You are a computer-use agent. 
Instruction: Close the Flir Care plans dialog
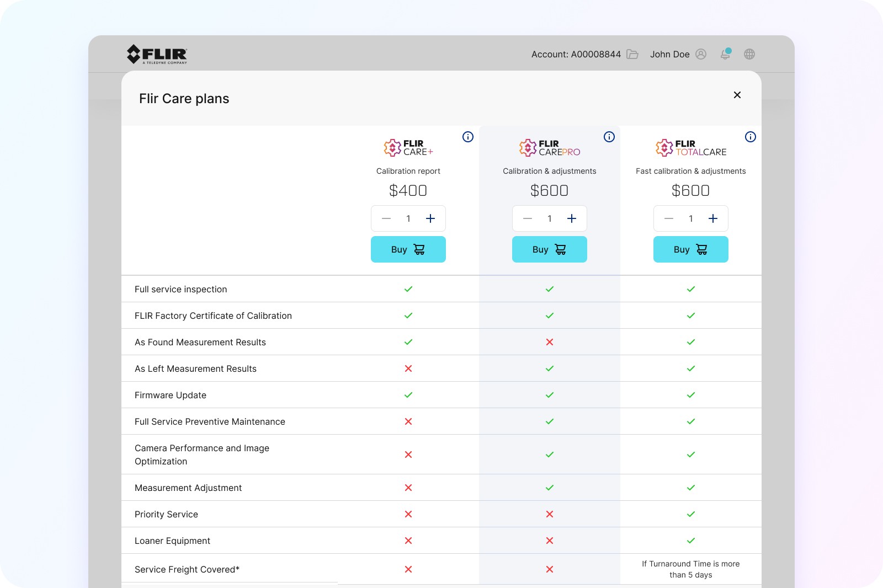pos(737,95)
